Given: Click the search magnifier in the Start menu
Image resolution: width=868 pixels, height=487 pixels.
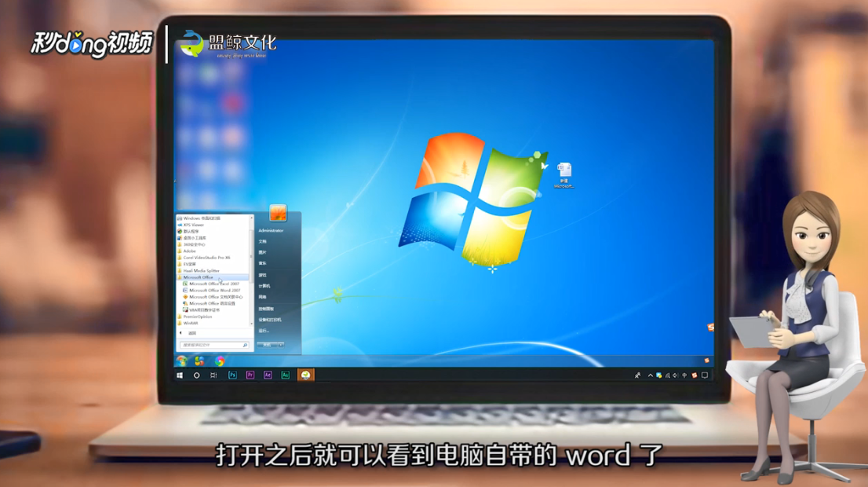Looking at the screenshot, I should pos(245,345).
